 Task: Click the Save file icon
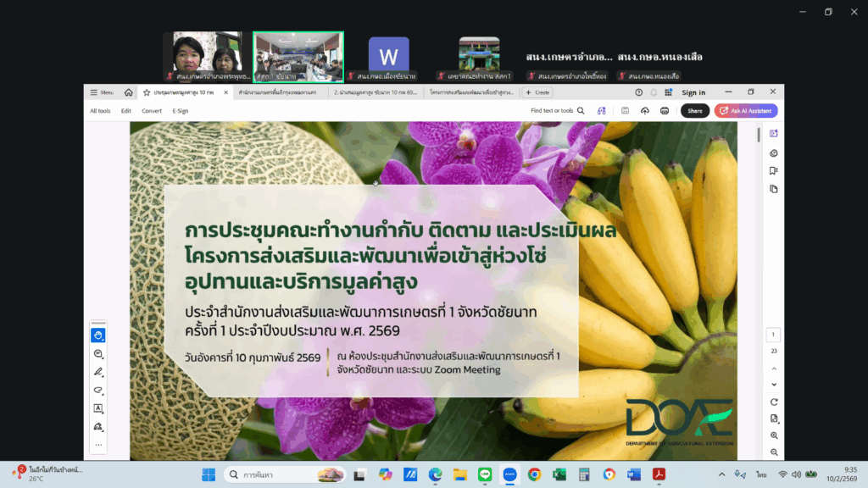coord(625,111)
